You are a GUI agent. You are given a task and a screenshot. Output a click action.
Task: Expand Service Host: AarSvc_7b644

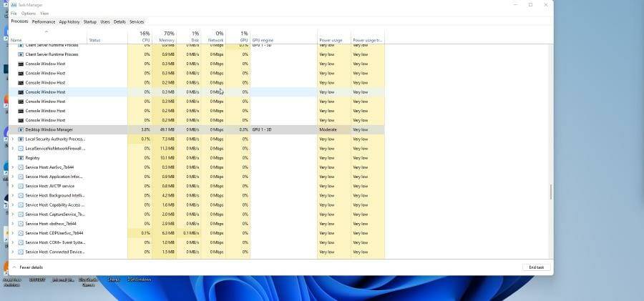(12, 167)
